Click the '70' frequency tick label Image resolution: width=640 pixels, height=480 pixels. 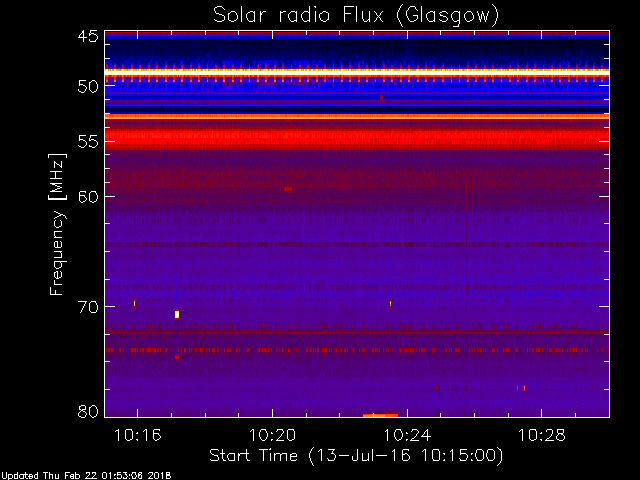coord(88,307)
